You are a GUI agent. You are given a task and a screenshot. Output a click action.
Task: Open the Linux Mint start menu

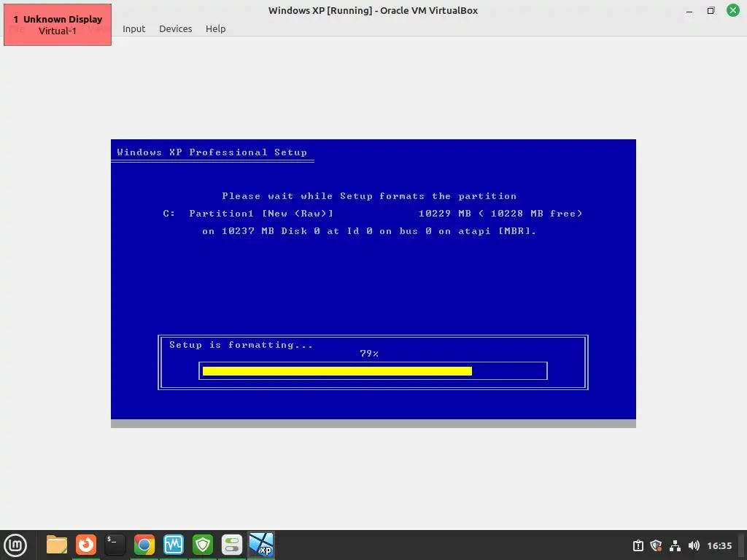[x=15, y=545]
